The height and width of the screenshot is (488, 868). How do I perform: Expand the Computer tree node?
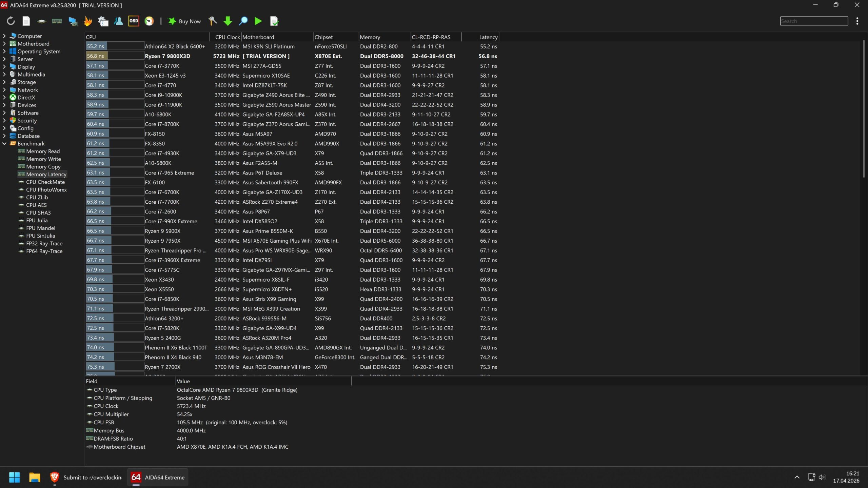click(x=4, y=36)
